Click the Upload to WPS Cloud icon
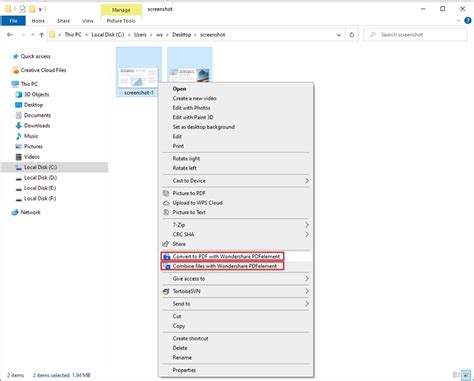Screen dimensions: 474x381 click(x=166, y=203)
